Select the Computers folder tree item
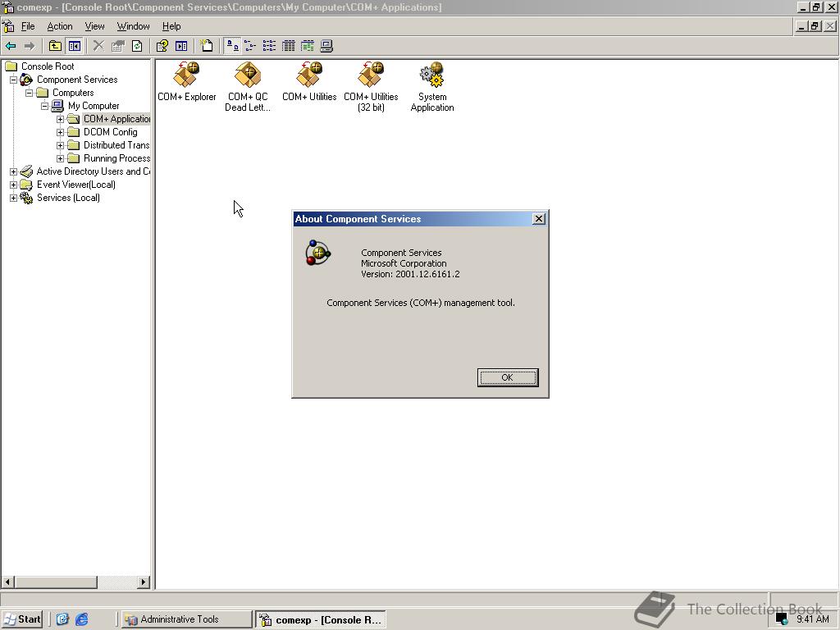The image size is (840, 630). pyautogui.click(x=73, y=93)
